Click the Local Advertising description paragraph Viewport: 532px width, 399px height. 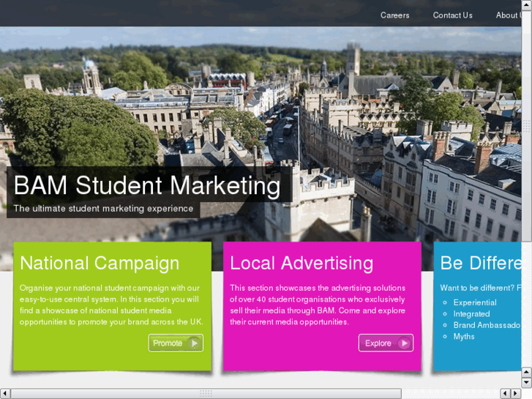[x=318, y=305]
